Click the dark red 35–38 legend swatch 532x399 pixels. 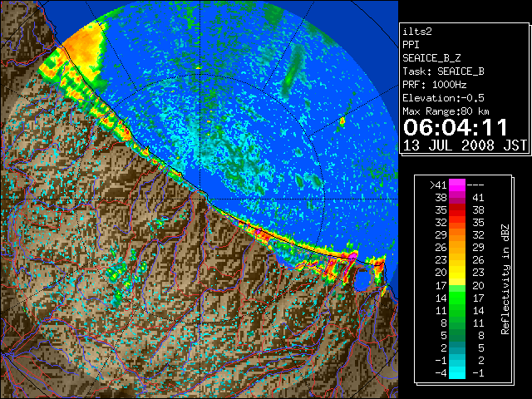tap(457, 209)
